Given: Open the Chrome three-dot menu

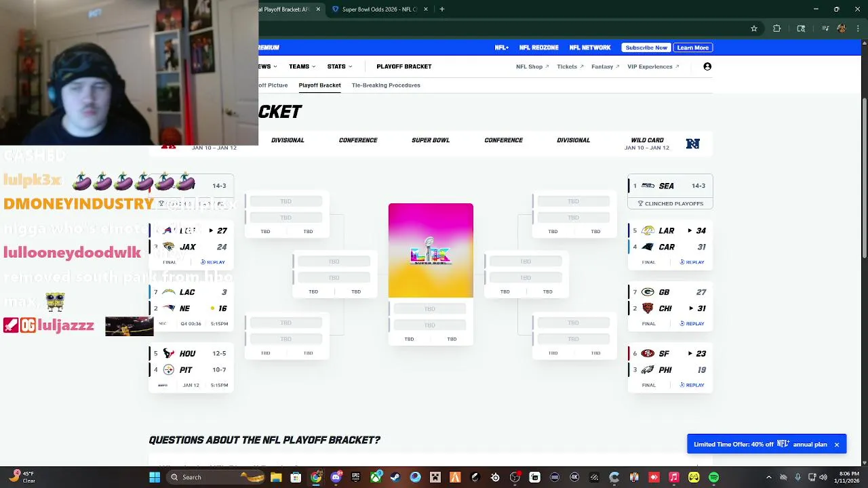Looking at the screenshot, I should pos(858,28).
